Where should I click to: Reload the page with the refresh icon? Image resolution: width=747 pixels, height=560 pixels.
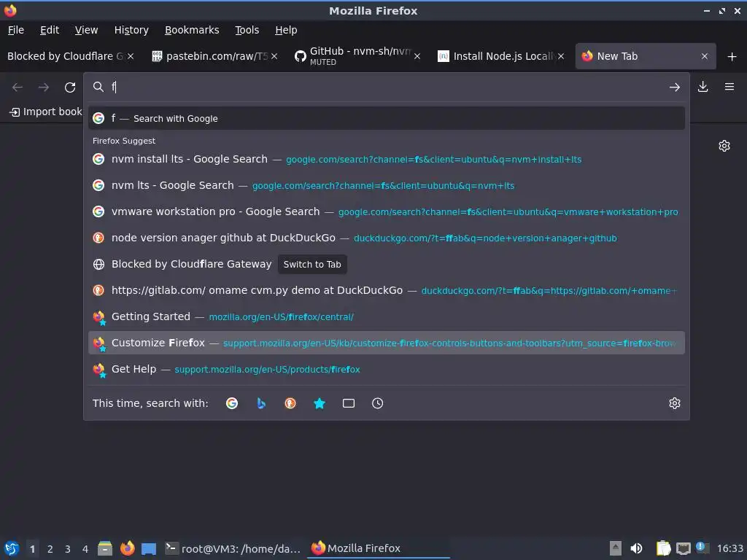pos(70,87)
